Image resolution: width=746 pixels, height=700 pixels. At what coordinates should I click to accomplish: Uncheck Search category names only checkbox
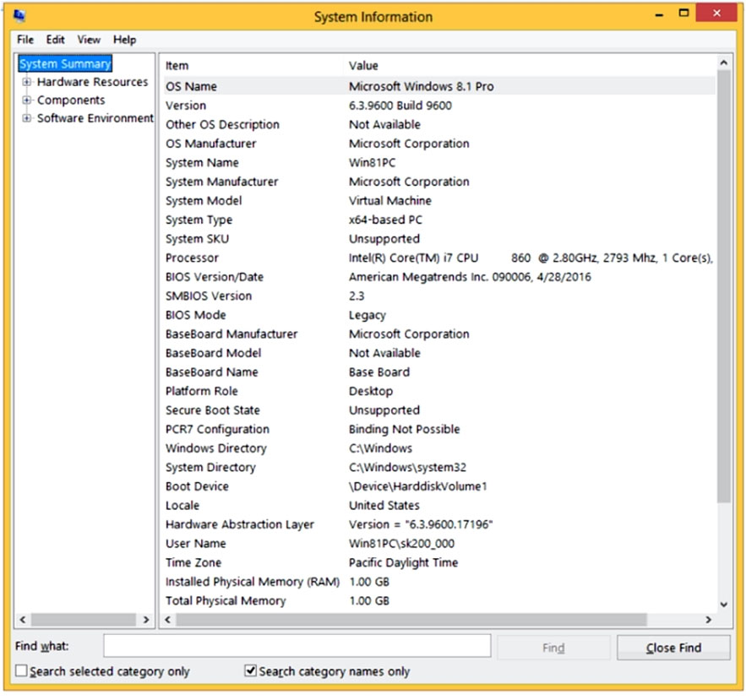pos(250,670)
